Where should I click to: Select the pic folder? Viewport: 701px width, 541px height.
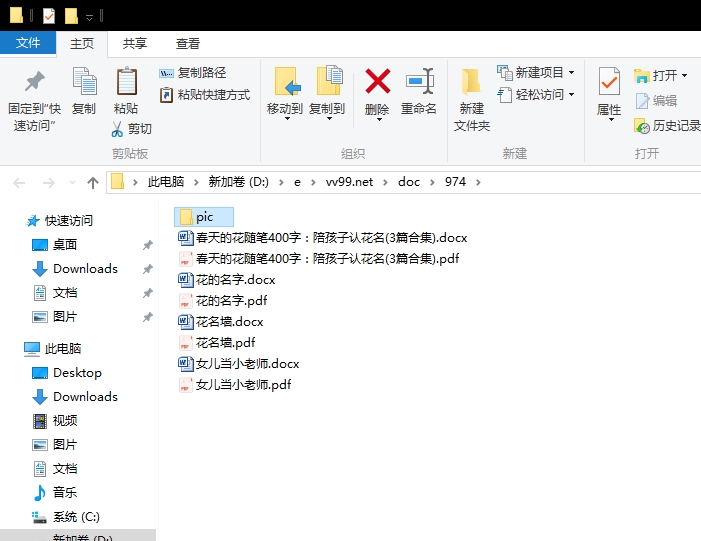[x=203, y=217]
